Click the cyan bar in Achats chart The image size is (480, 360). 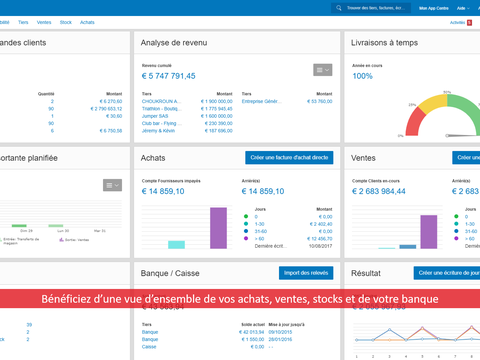point(176,245)
